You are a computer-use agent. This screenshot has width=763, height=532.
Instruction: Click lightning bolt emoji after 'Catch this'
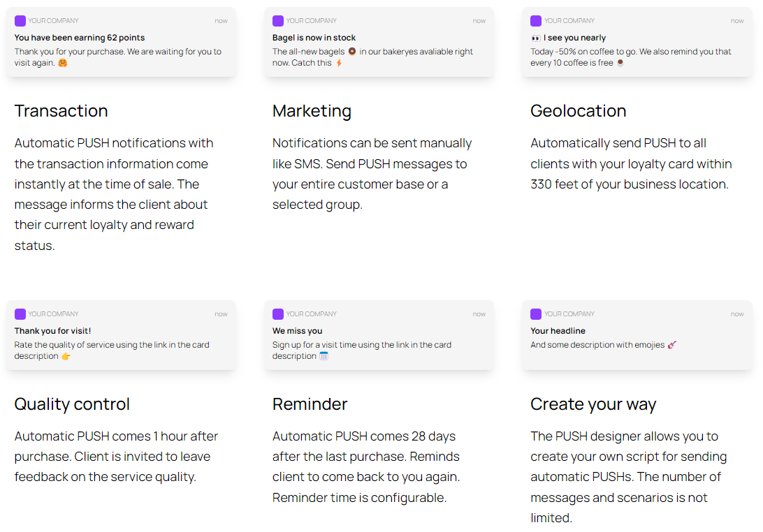339,63
